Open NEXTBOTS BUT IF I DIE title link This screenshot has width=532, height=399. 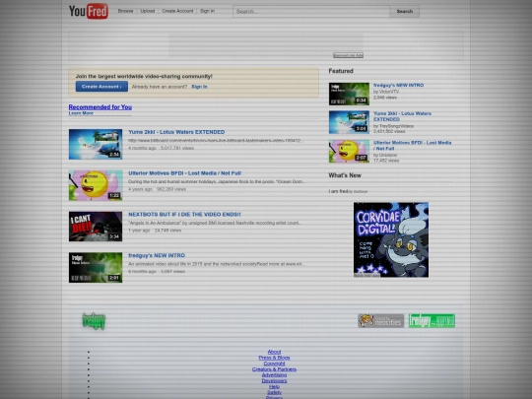(x=184, y=215)
